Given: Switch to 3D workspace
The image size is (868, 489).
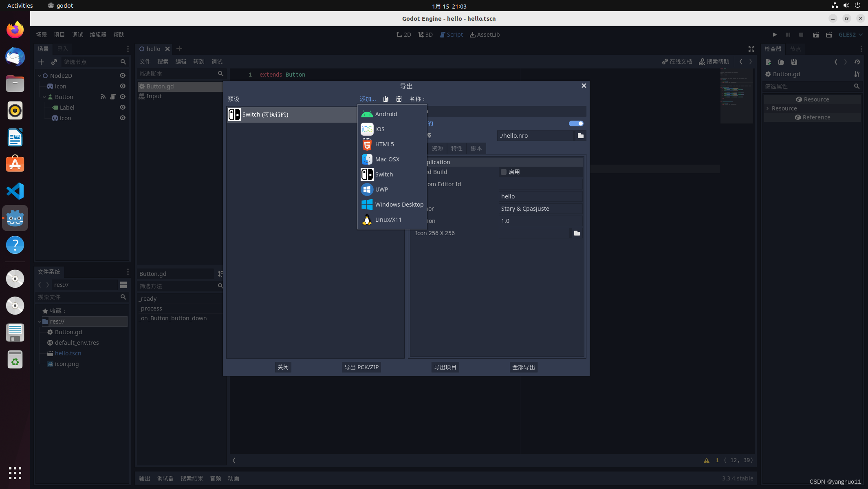Looking at the screenshot, I should tap(425, 35).
